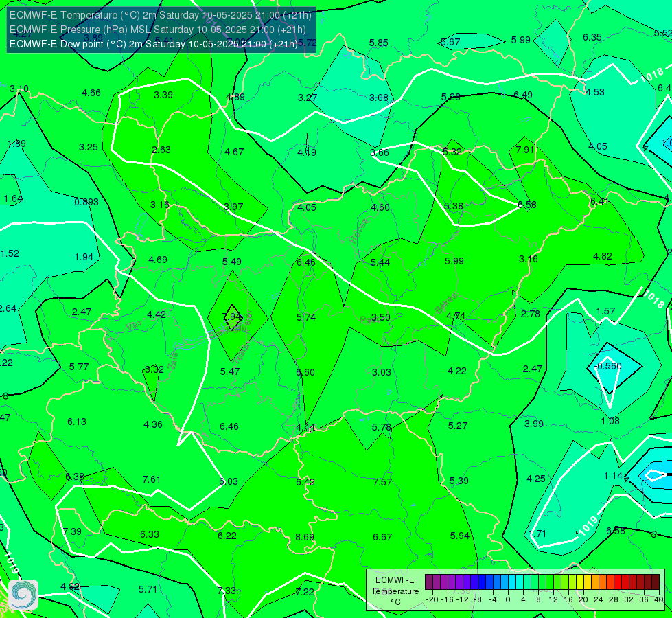Click the 1.57 dew point value
The image size is (672, 618).
pos(605,311)
